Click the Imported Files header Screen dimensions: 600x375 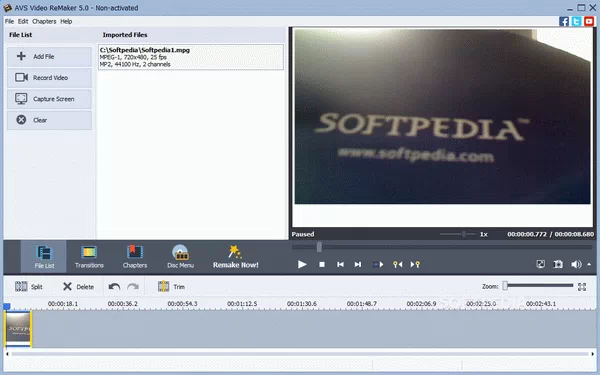125,35
